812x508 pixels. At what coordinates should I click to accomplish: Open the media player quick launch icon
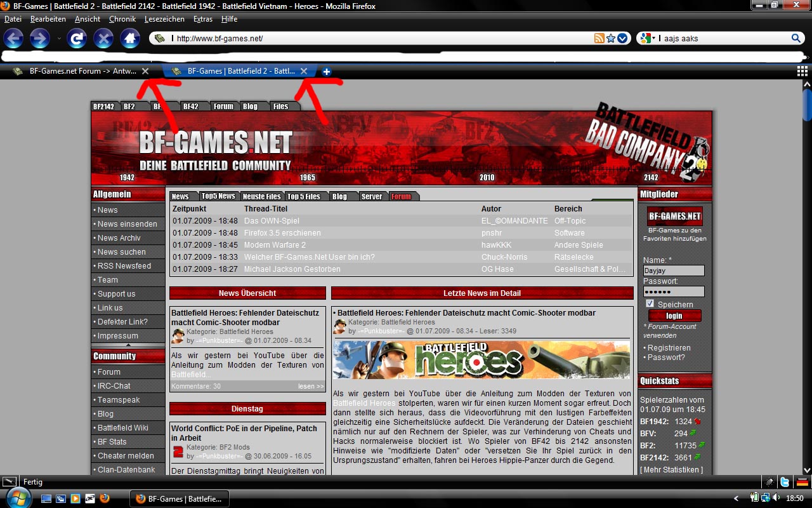tap(75, 498)
